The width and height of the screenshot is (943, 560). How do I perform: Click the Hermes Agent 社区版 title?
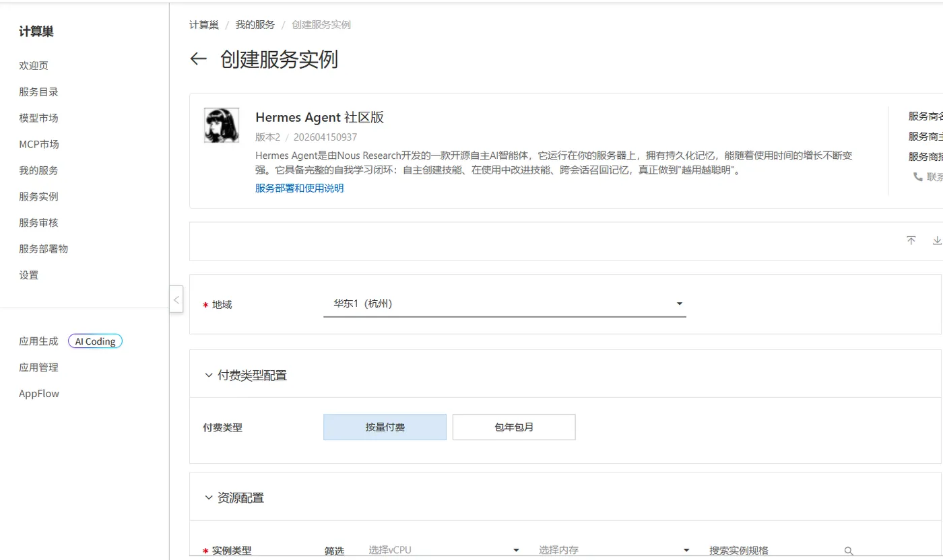click(x=319, y=117)
